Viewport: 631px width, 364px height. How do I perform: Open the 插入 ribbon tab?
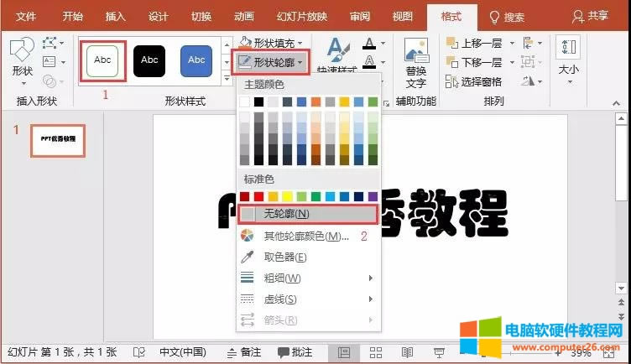[x=117, y=16]
